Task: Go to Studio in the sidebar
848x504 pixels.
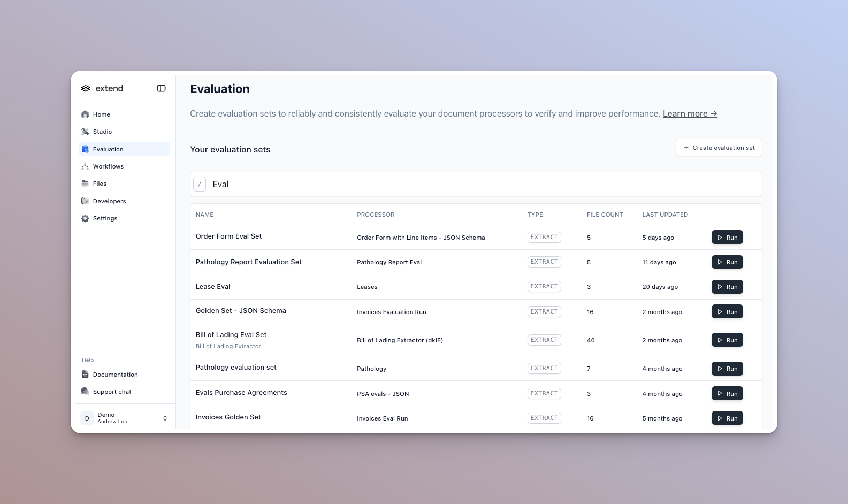Action: click(x=124, y=132)
